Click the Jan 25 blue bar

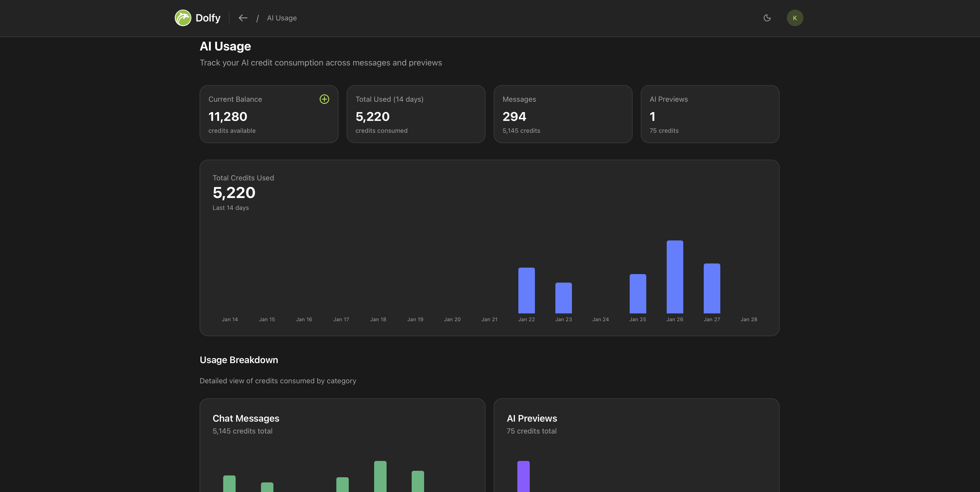pos(638,293)
